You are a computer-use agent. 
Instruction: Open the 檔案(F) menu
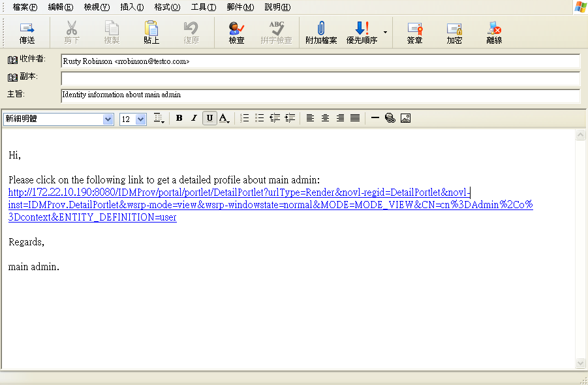click(25, 7)
